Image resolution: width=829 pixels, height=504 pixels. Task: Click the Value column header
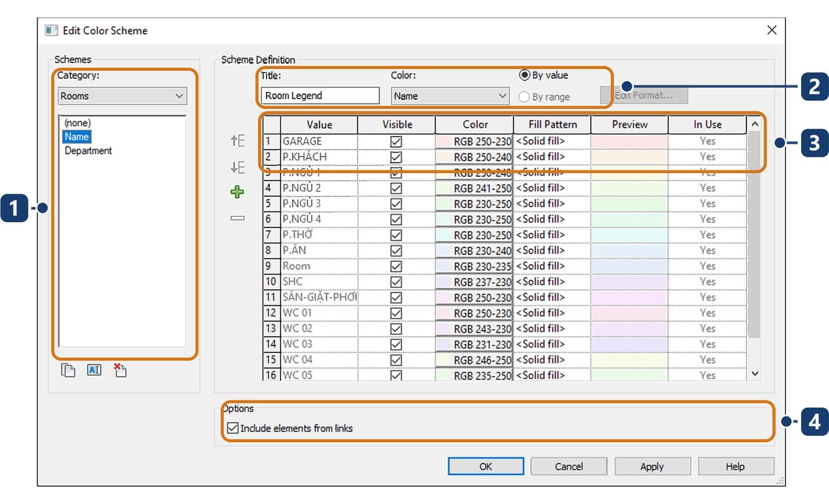point(319,124)
